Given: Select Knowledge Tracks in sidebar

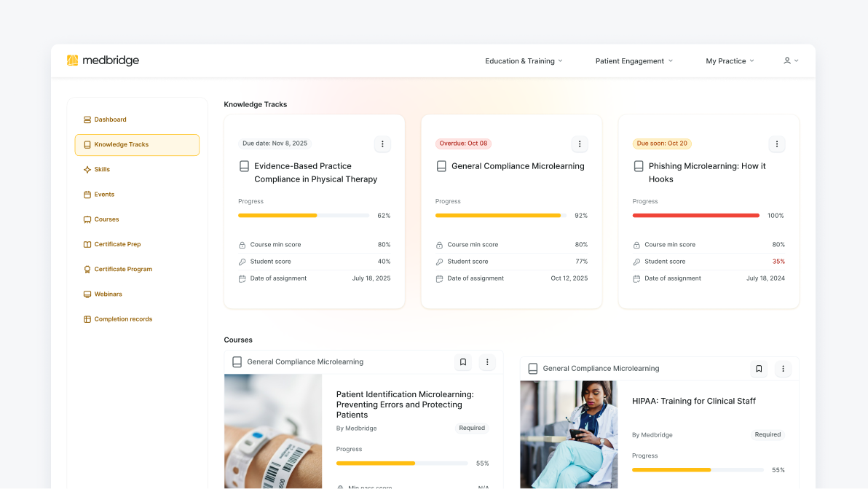Looking at the screenshot, I should point(138,144).
